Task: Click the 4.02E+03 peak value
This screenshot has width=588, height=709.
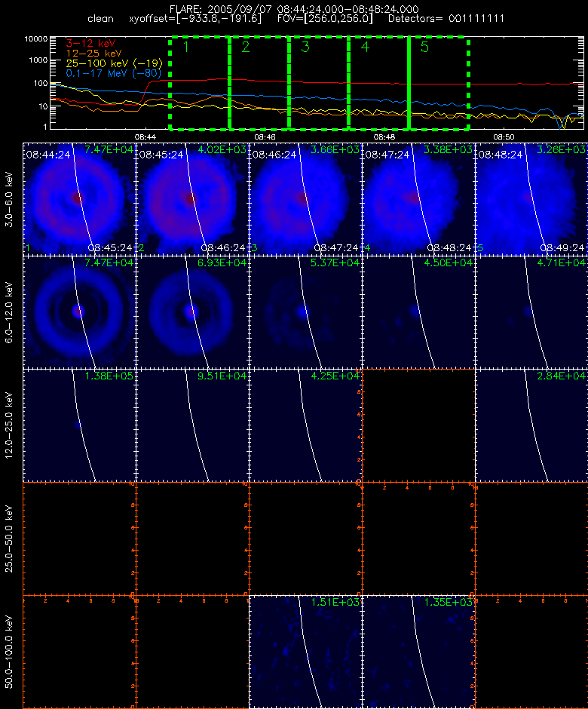Action: point(222,149)
